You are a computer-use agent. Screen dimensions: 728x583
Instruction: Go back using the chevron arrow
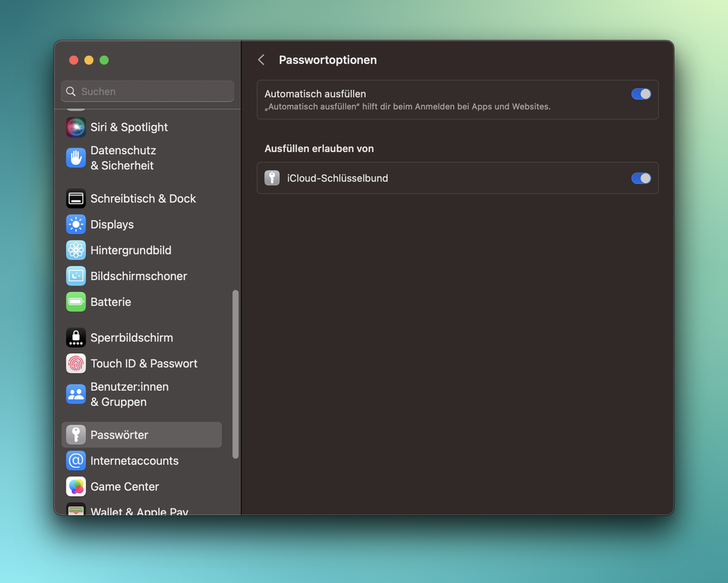point(262,60)
